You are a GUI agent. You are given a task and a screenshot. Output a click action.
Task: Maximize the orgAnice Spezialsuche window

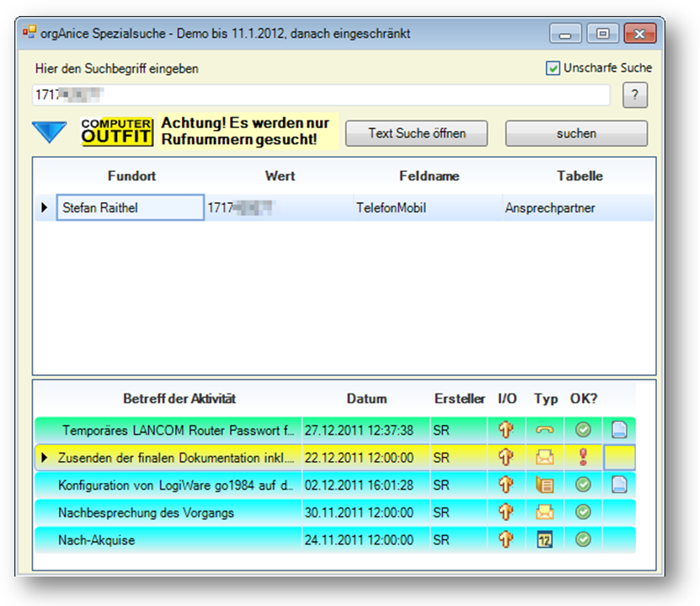tap(602, 34)
